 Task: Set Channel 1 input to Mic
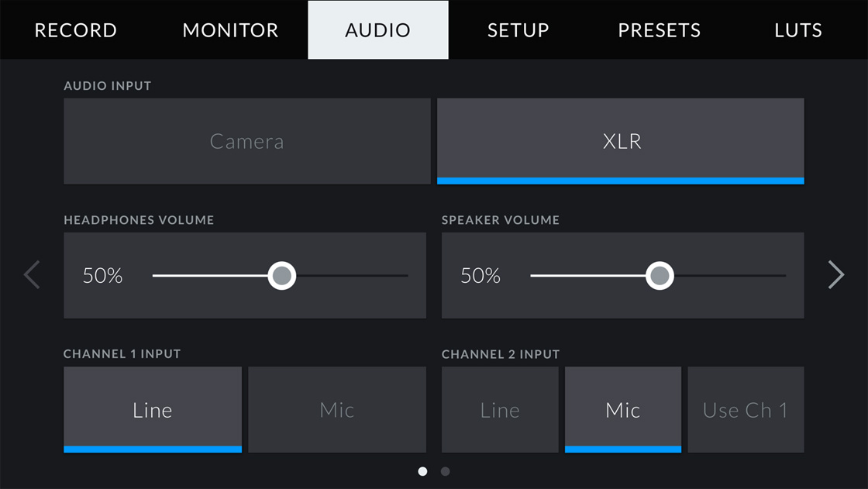click(x=337, y=409)
